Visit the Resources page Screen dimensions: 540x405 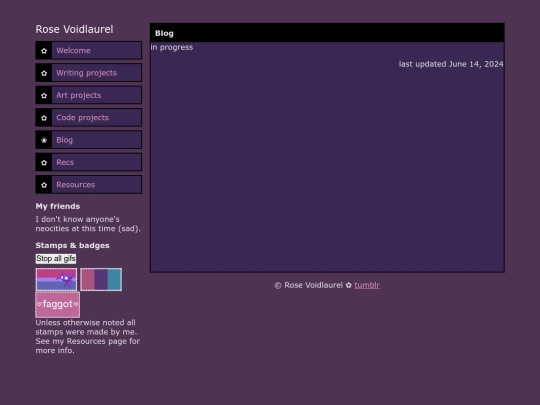click(89, 185)
